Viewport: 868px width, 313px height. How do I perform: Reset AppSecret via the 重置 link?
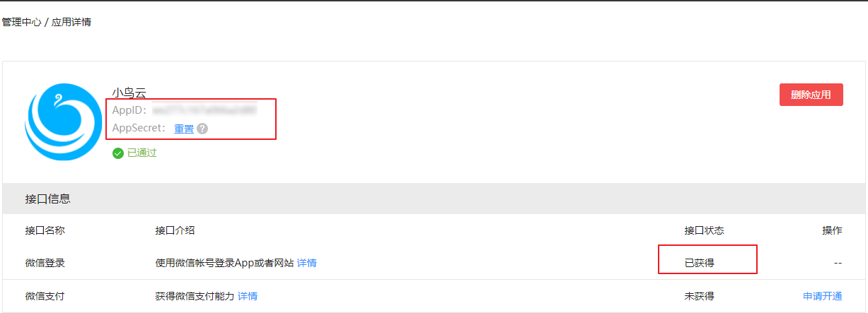coord(184,129)
